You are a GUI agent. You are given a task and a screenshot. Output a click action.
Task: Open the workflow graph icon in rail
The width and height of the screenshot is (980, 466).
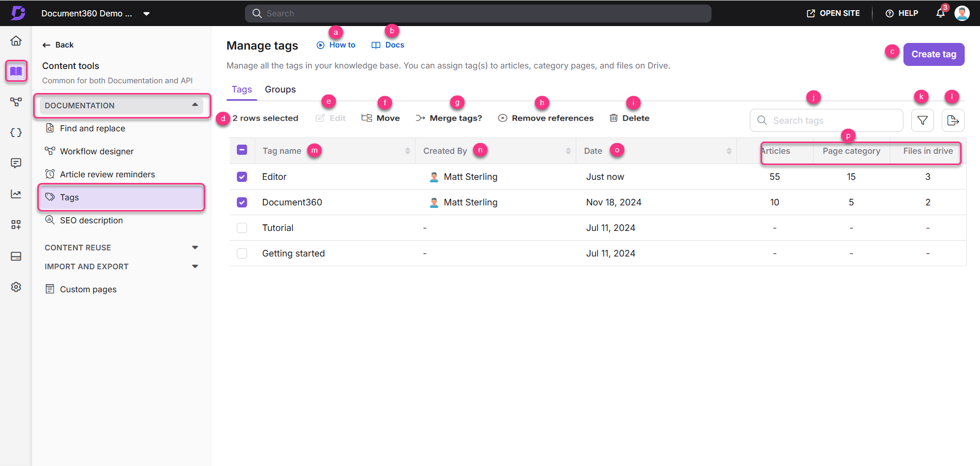[x=16, y=102]
